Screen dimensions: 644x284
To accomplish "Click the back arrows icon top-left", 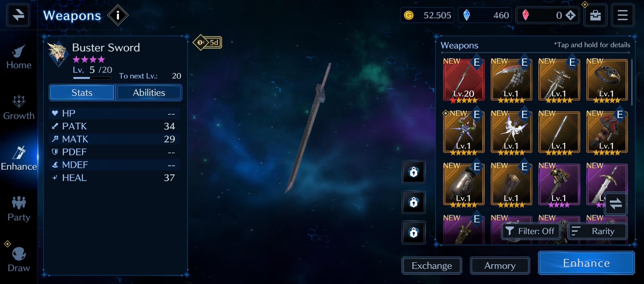I will (x=18, y=15).
